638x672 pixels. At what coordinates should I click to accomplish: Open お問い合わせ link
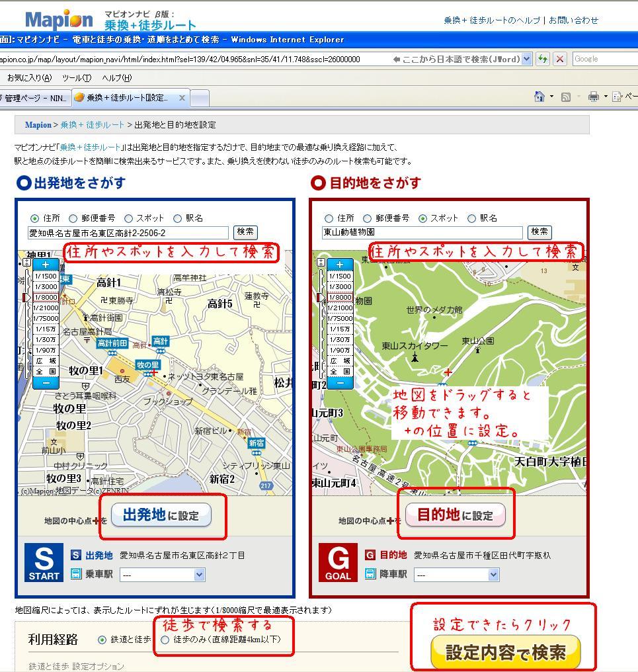point(573,20)
